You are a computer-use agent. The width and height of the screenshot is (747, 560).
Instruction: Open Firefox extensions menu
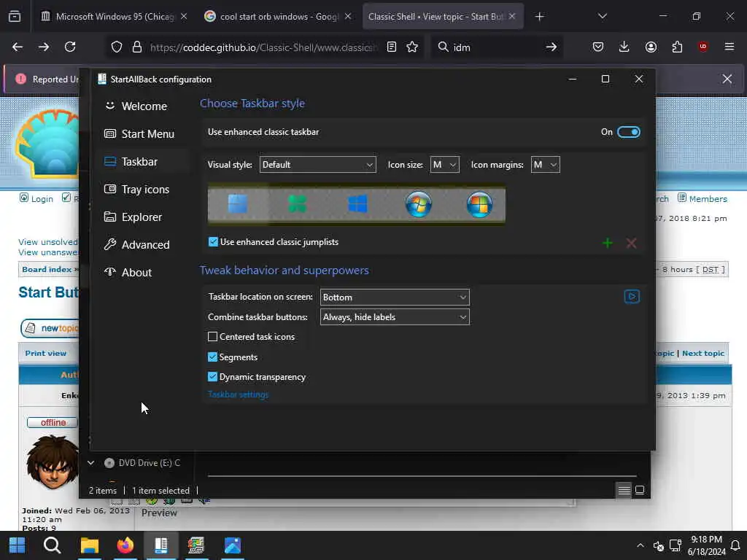click(677, 47)
